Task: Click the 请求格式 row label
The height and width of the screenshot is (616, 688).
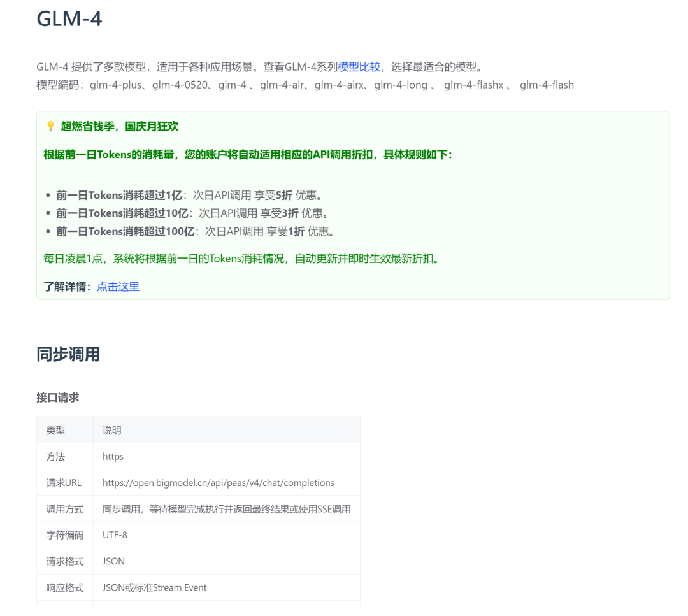Action: [64, 562]
